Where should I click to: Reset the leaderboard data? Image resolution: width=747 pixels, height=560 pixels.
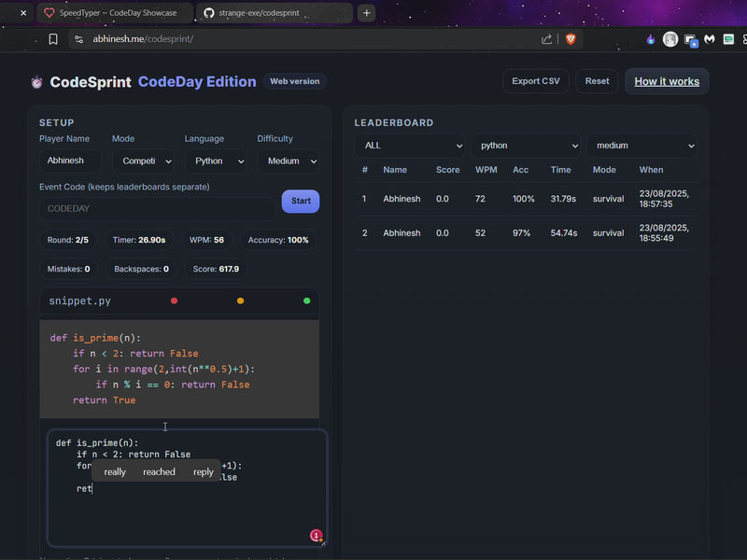pos(597,81)
